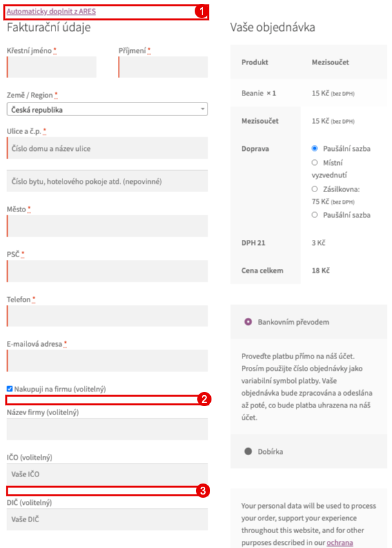Focus the Telefon input field
Viewport: 392px width, 548px height.
107,316
